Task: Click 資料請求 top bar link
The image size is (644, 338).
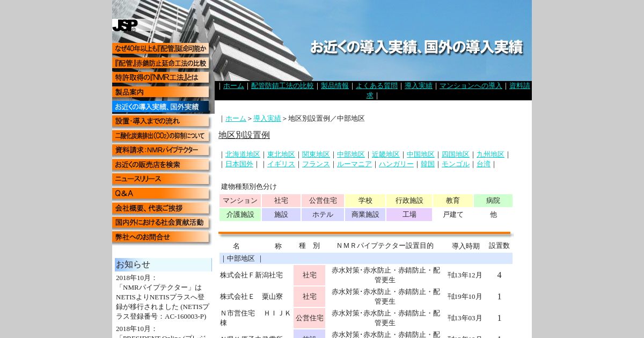Action: (x=519, y=86)
